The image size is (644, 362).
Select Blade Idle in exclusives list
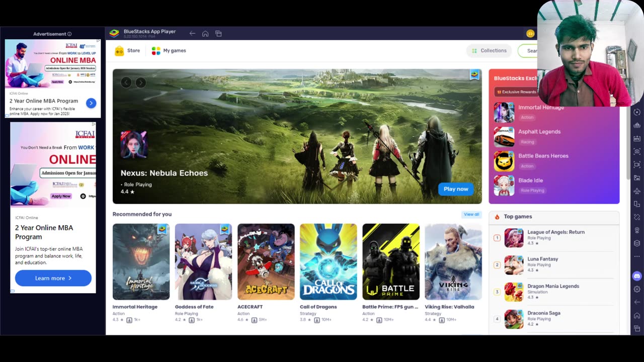(553, 185)
